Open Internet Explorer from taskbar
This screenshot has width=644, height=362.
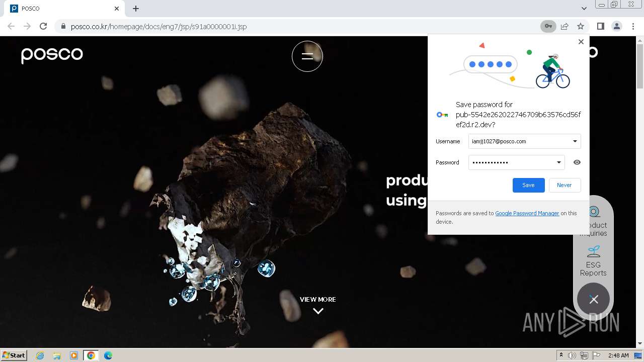pos(40,355)
